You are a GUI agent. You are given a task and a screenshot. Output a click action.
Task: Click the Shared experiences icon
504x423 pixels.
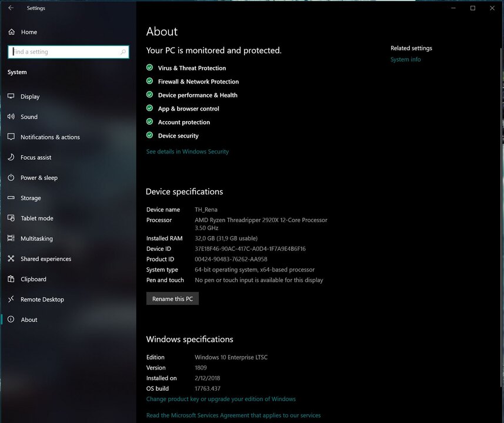pyautogui.click(x=11, y=258)
